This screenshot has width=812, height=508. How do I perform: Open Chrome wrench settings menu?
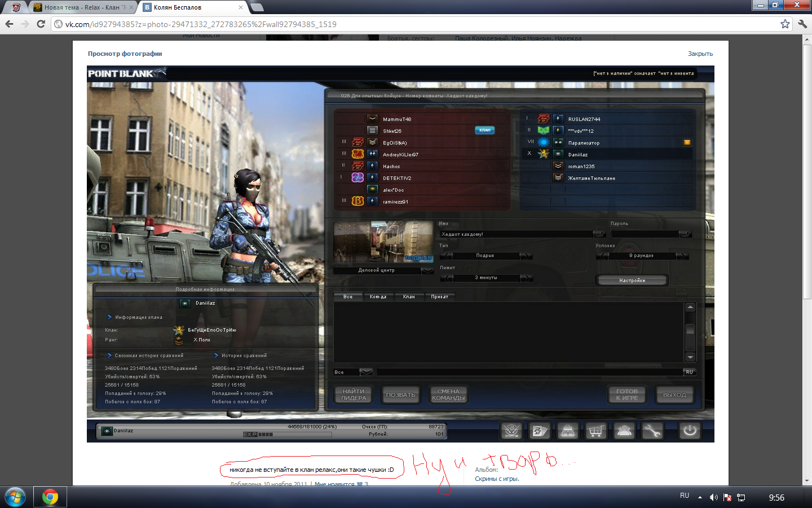802,24
